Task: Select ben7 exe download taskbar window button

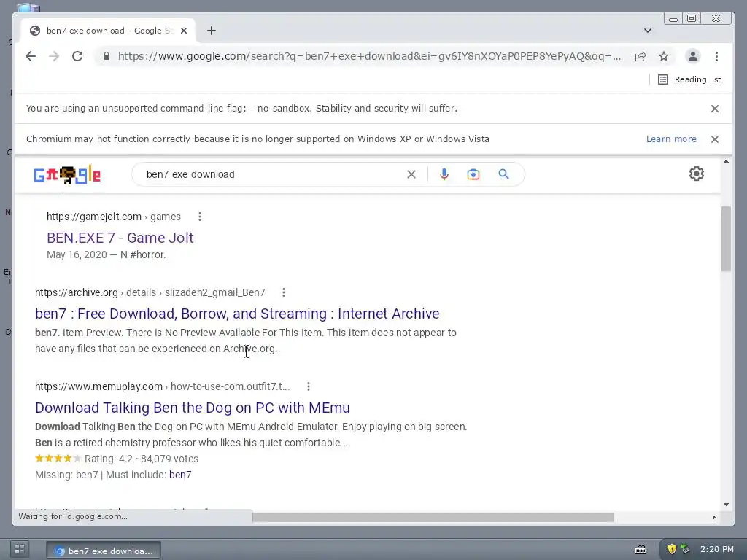Action: click(104, 551)
